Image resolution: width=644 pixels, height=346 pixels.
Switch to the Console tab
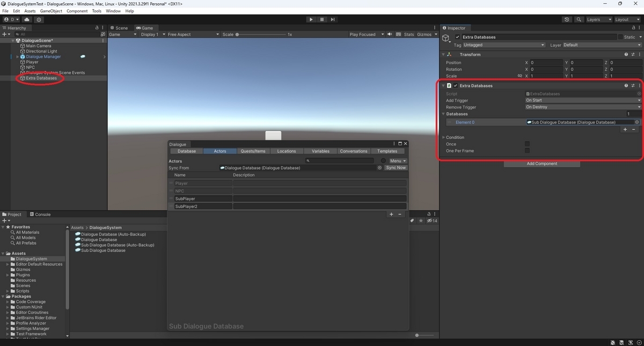point(40,214)
